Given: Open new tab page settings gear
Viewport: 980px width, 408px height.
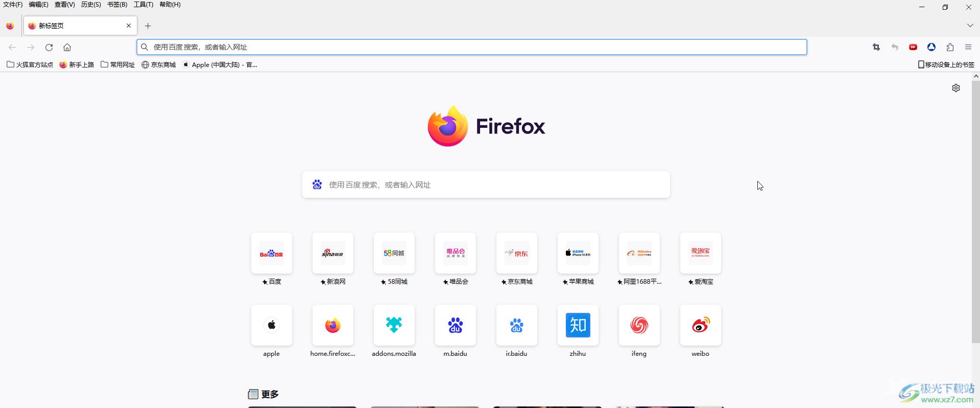Looking at the screenshot, I should 956,88.
